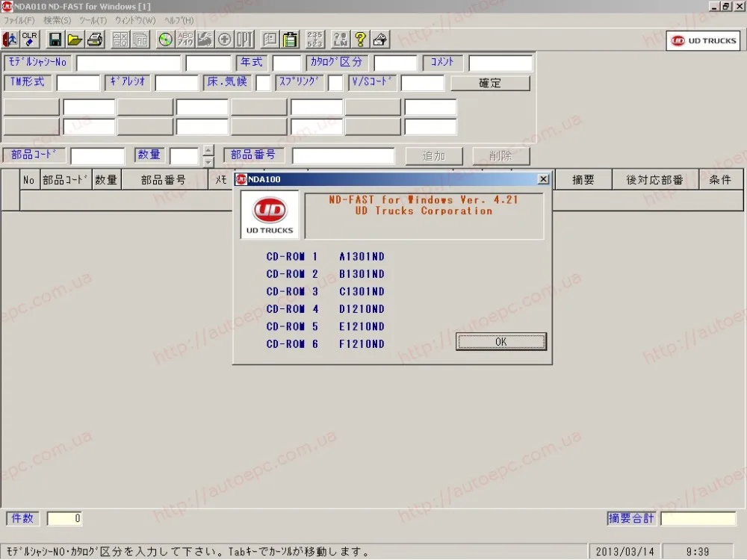Click the 部品番号 input field
Viewport: 747px width, 560px height.
(343, 156)
